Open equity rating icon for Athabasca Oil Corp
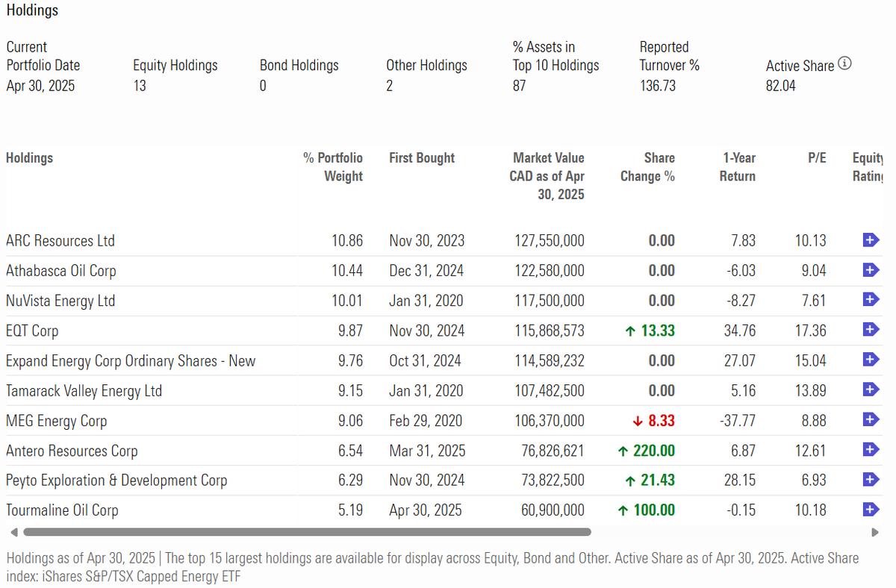Viewport: 896px width, 588px height. pyautogui.click(x=871, y=270)
